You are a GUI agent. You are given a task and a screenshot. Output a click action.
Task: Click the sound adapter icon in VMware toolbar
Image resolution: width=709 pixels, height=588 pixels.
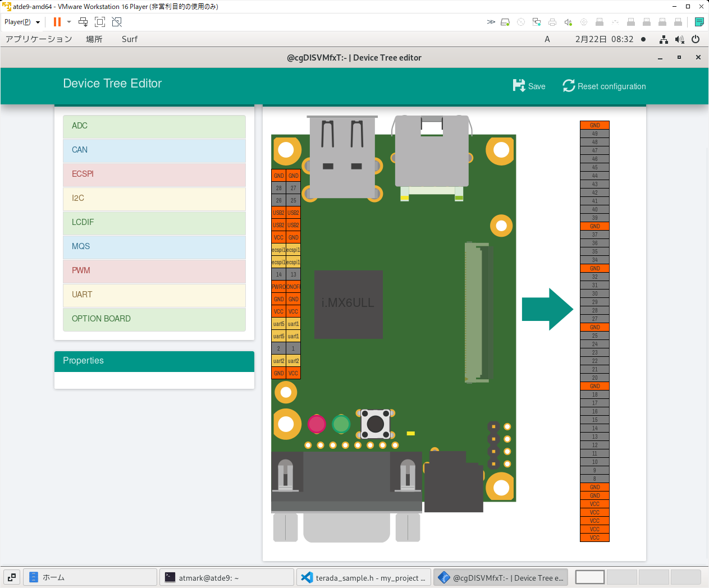pos(568,22)
